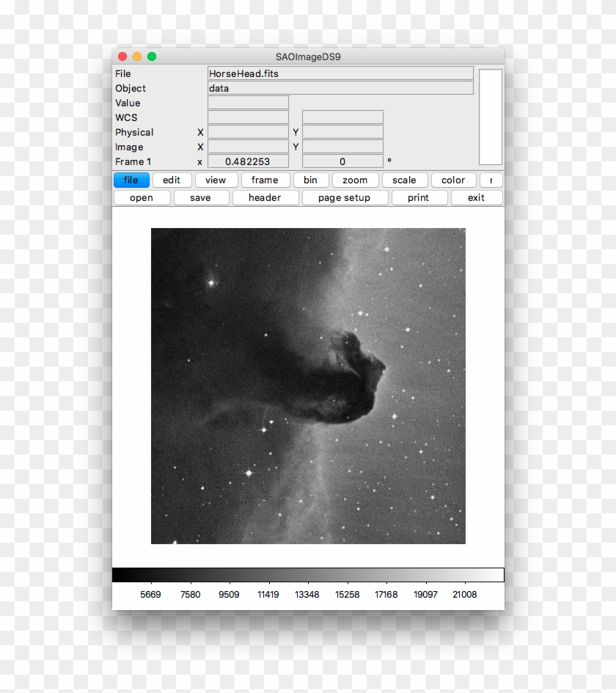Click the File field showing HorseHead.fits
The width and height of the screenshot is (616, 693).
coord(341,73)
